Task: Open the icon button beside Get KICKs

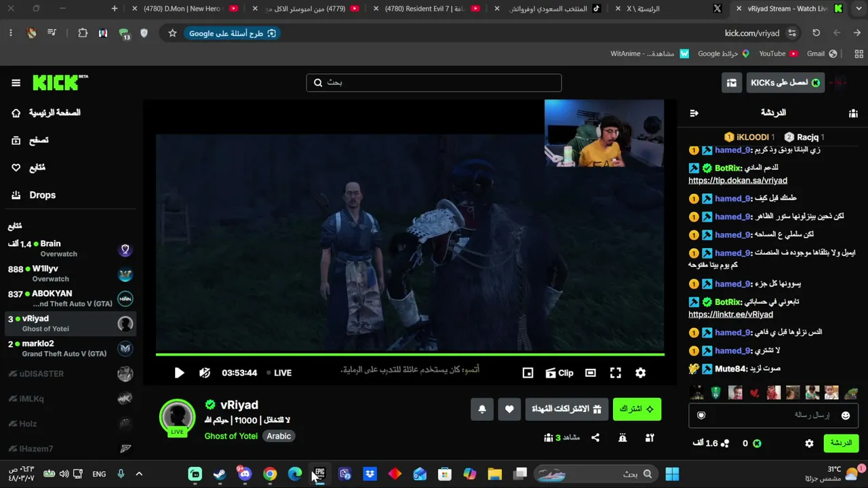Action: [x=731, y=83]
